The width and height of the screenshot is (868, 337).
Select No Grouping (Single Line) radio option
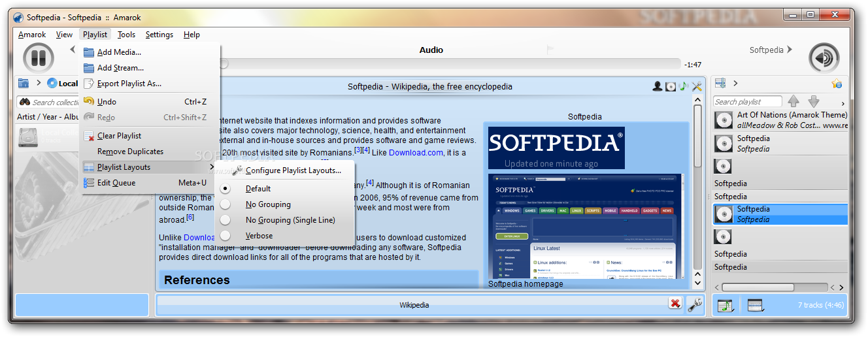click(x=225, y=220)
